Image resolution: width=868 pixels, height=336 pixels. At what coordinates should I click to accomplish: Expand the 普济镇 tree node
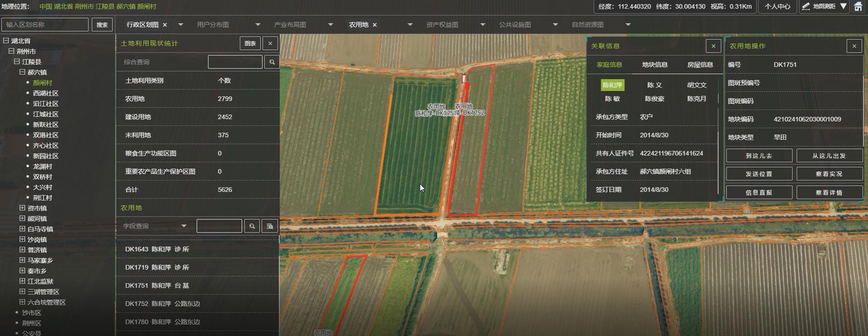(x=22, y=250)
